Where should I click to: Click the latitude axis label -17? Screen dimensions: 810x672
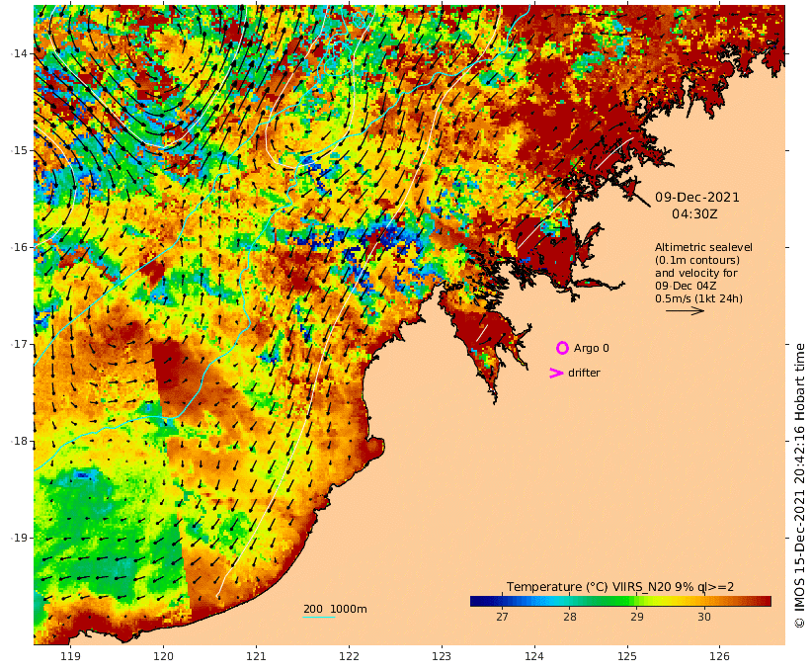point(20,344)
